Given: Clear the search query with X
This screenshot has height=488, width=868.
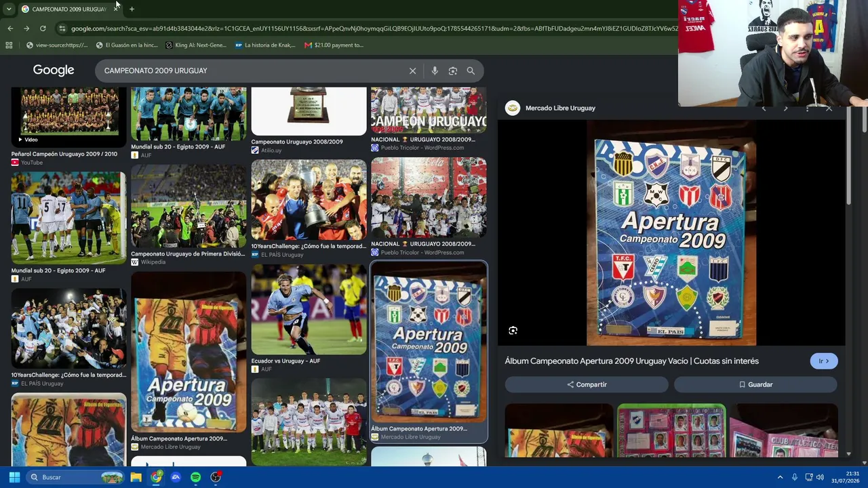Looking at the screenshot, I should pyautogui.click(x=412, y=70).
